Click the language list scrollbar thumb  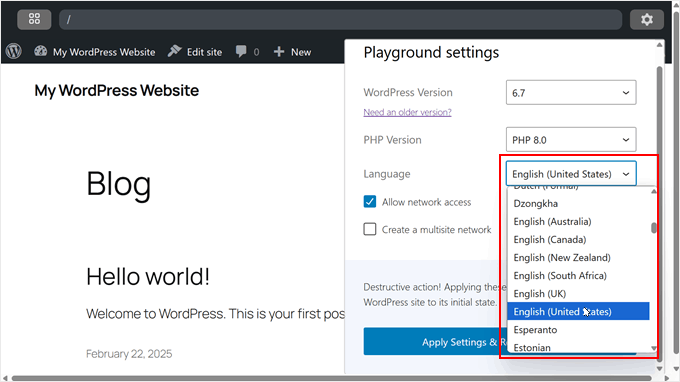tap(654, 228)
